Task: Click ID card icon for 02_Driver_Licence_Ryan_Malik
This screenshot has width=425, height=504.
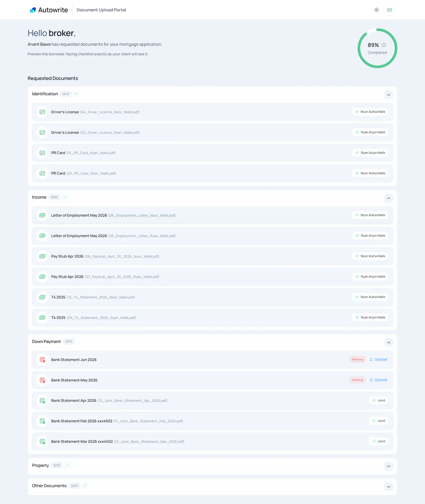Action: click(x=42, y=132)
